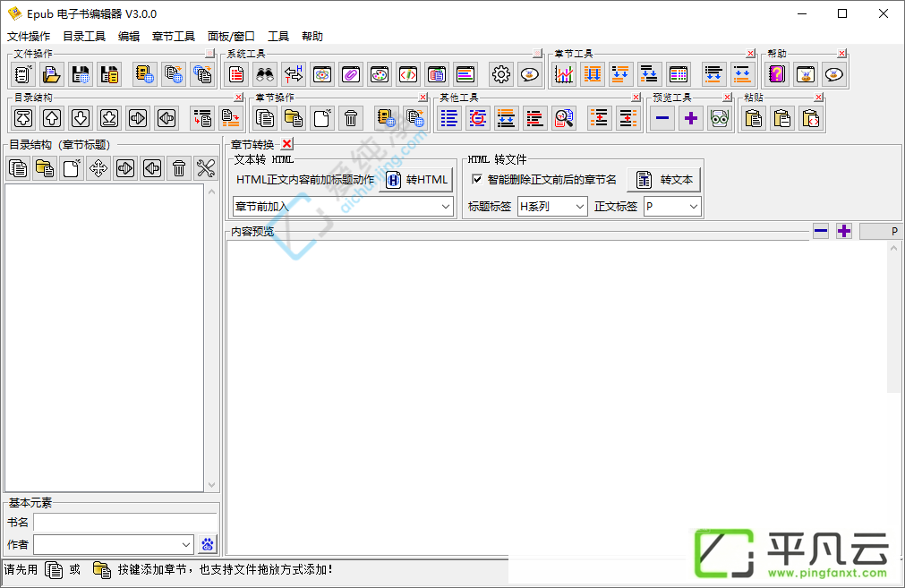The width and height of the screenshot is (905, 588).
Task: Open settings via the gear icon
Action: pos(501,74)
